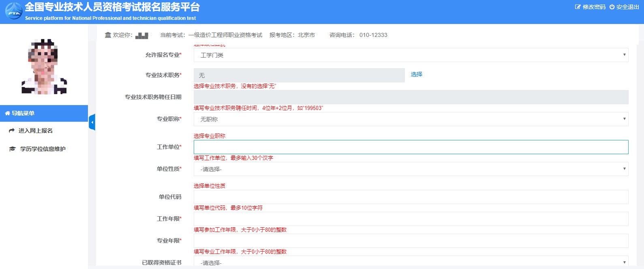The image size is (644, 269).
Task: Click the 安全退出 logout link
Action: (627, 7)
